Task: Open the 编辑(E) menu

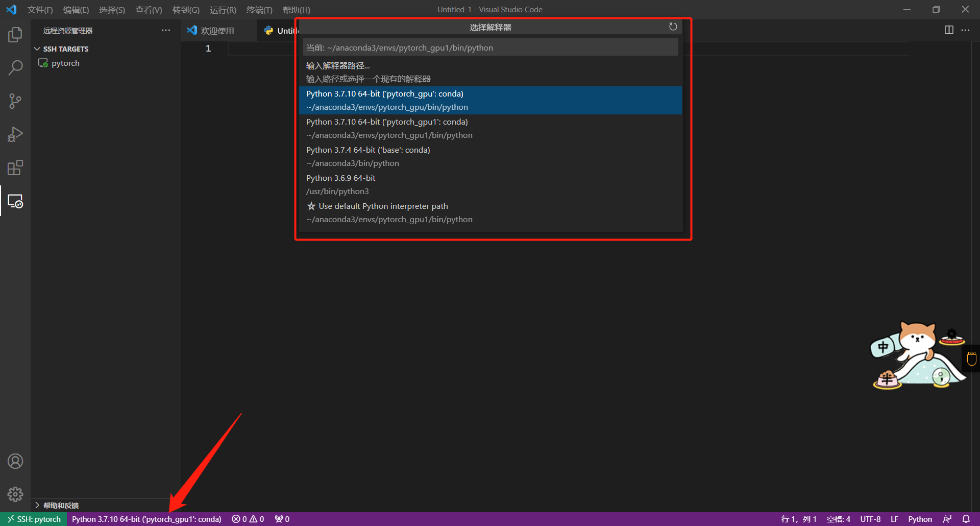Action: tap(76, 10)
